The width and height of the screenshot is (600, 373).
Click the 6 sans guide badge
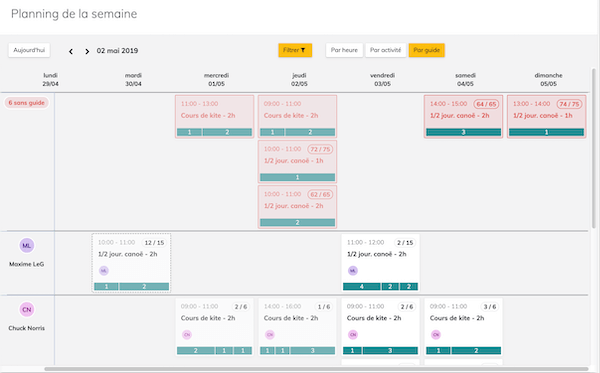tap(26, 103)
